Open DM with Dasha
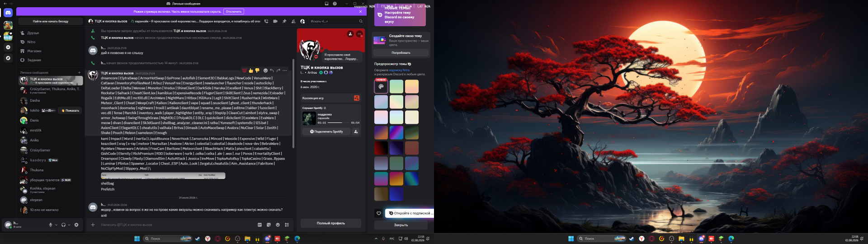868x244 pixels. tap(51, 100)
